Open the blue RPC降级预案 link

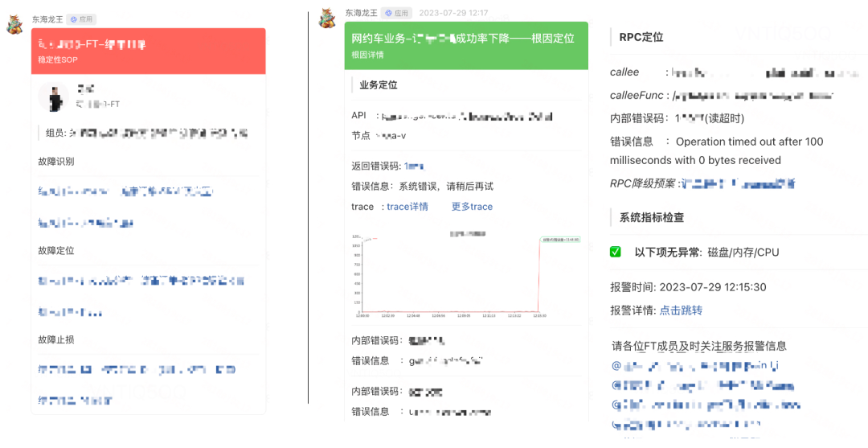pos(738,183)
